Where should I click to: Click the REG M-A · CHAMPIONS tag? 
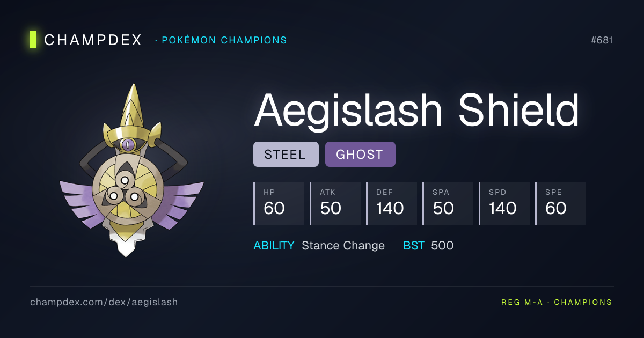point(557,302)
